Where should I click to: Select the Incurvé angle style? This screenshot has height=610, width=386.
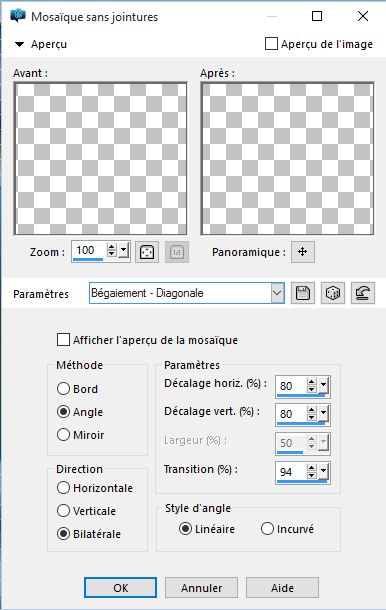pyautogui.click(x=267, y=529)
